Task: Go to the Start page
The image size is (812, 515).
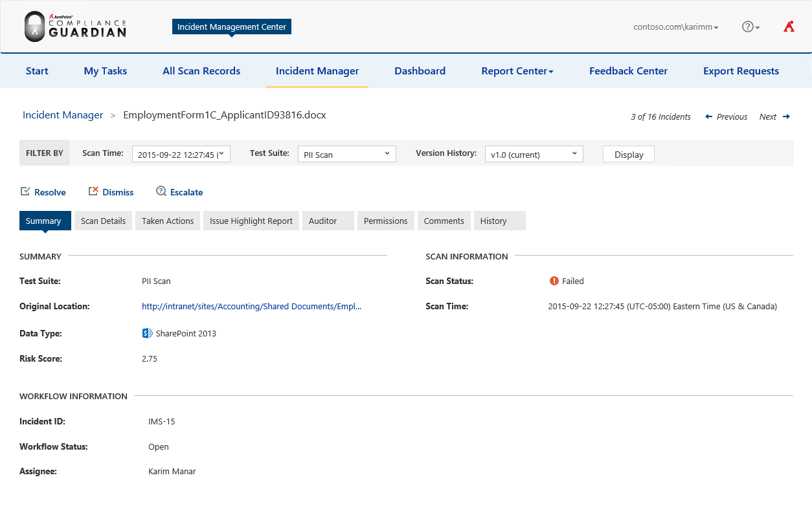Action: [x=37, y=71]
